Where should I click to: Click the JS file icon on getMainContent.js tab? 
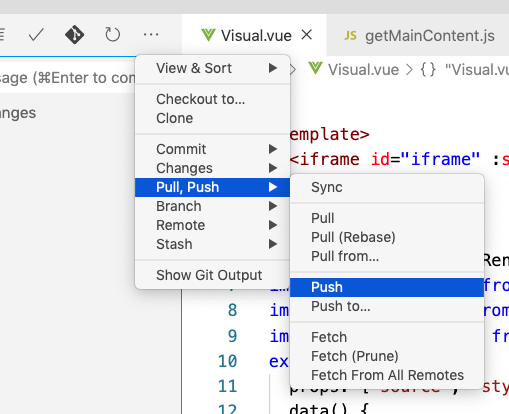tap(350, 36)
